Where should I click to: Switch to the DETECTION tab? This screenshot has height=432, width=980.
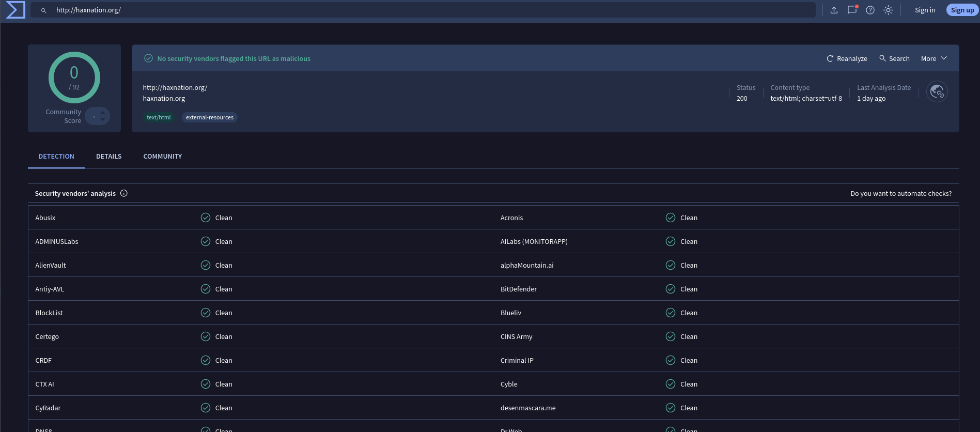(56, 156)
